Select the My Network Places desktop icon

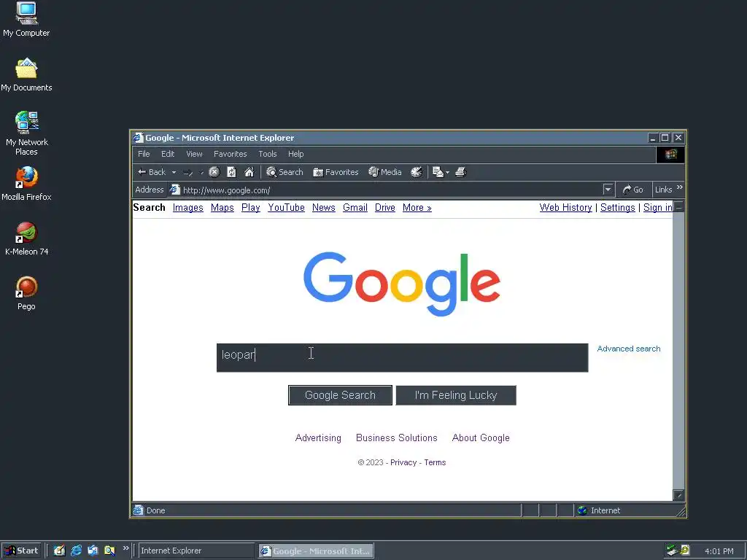(x=26, y=133)
